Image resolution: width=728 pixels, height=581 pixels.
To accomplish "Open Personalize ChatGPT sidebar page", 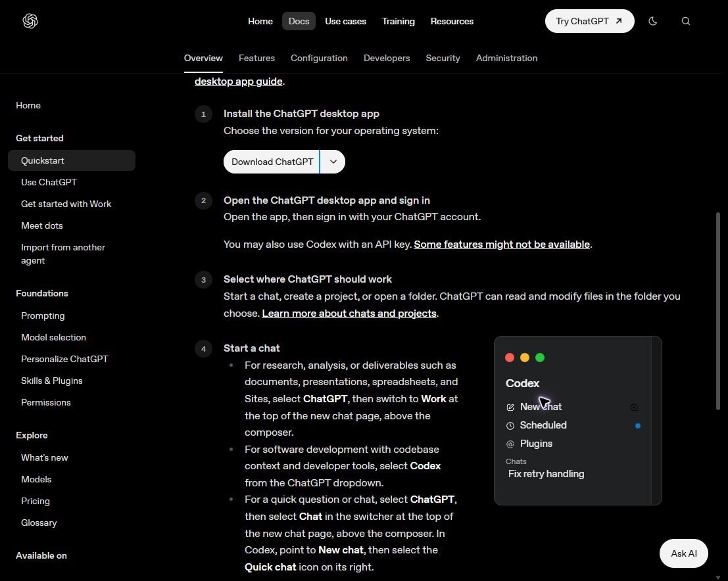I will tap(64, 359).
